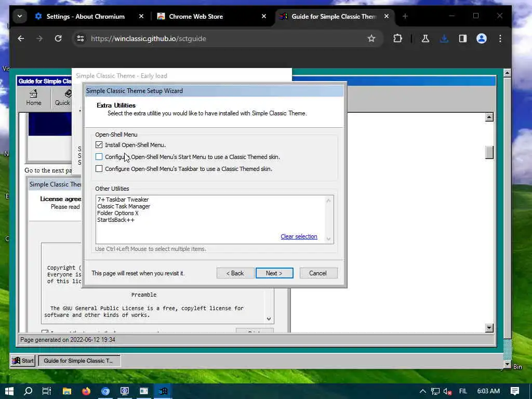Click muted volume tray icon

pyautogui.click(x=447, y=392)
